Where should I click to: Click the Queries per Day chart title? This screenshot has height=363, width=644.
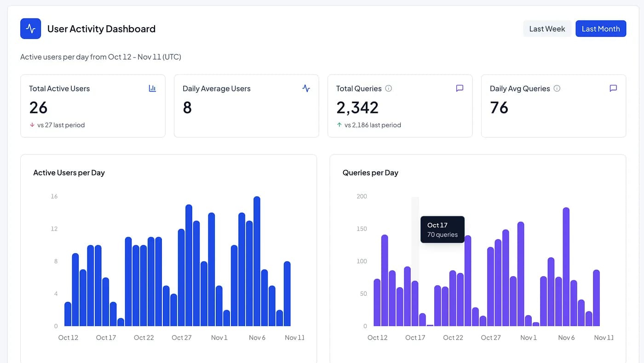(x=370, y=173)
